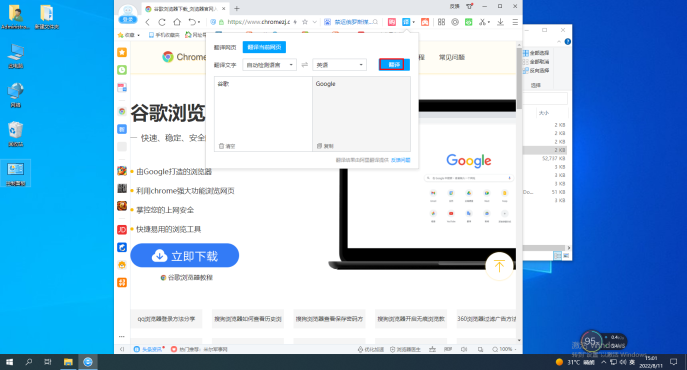This screenshot has height=370, width=687.
Task: Bookmark page with the star icon
Action: coord(305,22)
